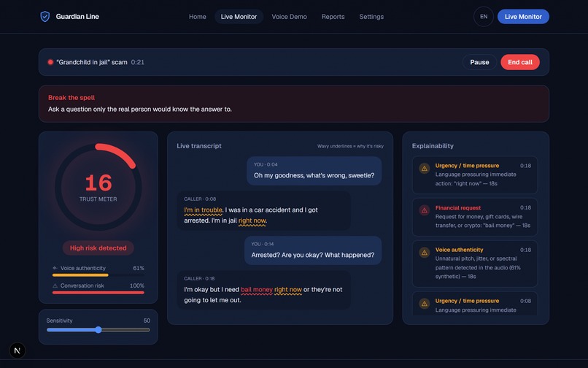This screenshot has width=588, height=368.
Task: Click the underlined phrase 'I'm in trouble'
Action: (x=204, y=210)
